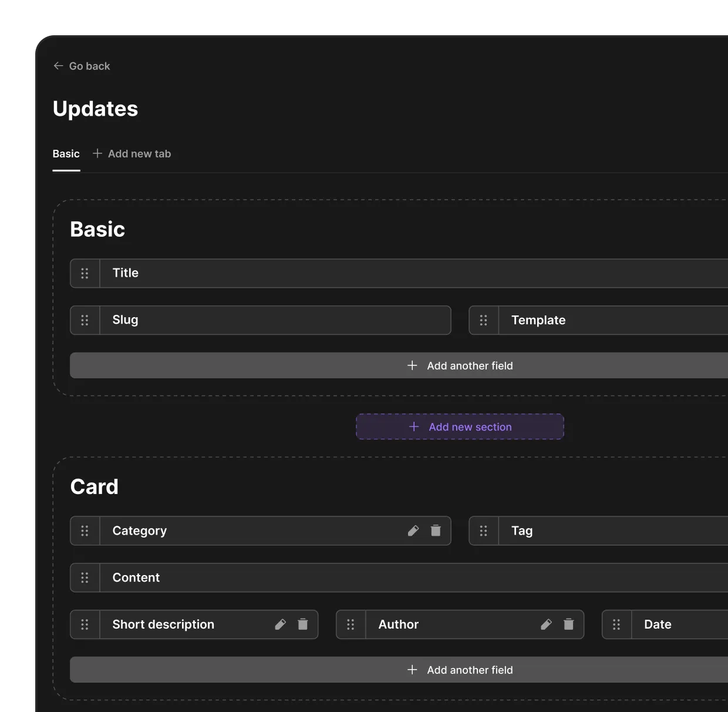This screenshot has height=712, width=728.
Task: Select the Tag field box
Action: pyautogui.click(x=598, y=531)
